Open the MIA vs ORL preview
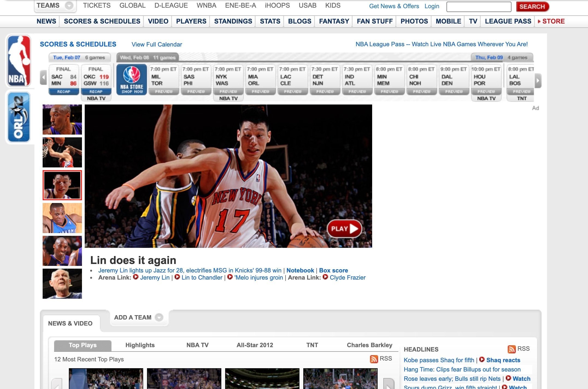 [260, 91]
